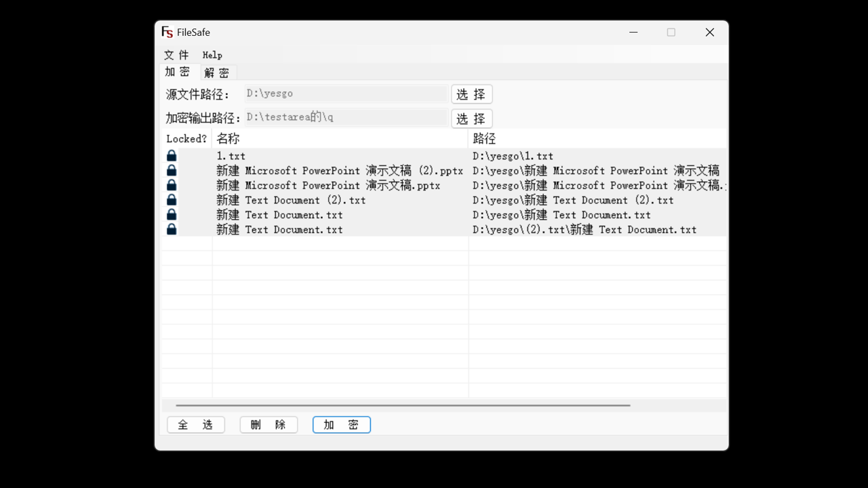868x488 pixels.
Task: Select 新建 Microsoft PowerPoint 演示文稿.pptx name
Action: (x=328, y=185)
